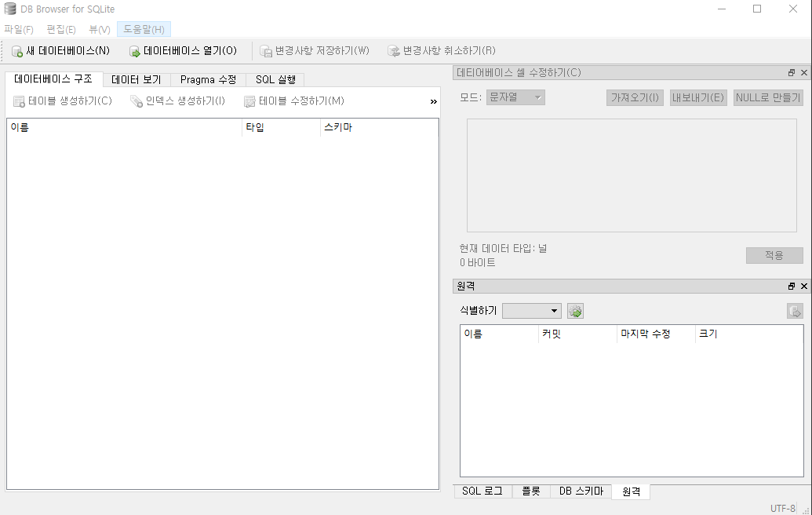
Task: Click inside the cell edit text area
Action: coord(632,176)
